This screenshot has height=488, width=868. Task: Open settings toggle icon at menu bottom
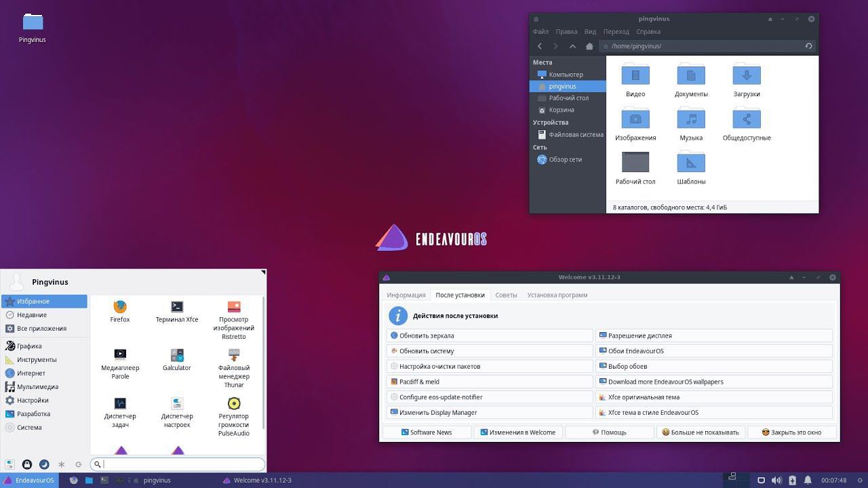[x=10, y=464]
